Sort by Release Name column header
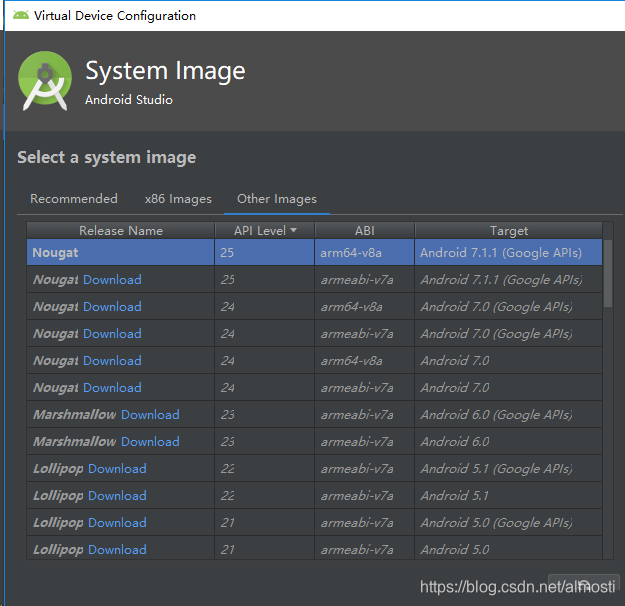The width and height of the screenshot is (625, 606). 121,230
